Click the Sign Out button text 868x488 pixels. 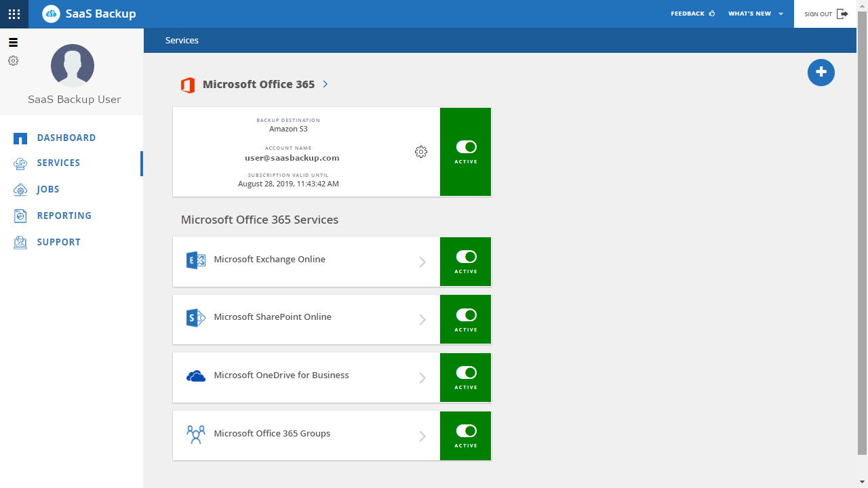click(x=818, y=14)
